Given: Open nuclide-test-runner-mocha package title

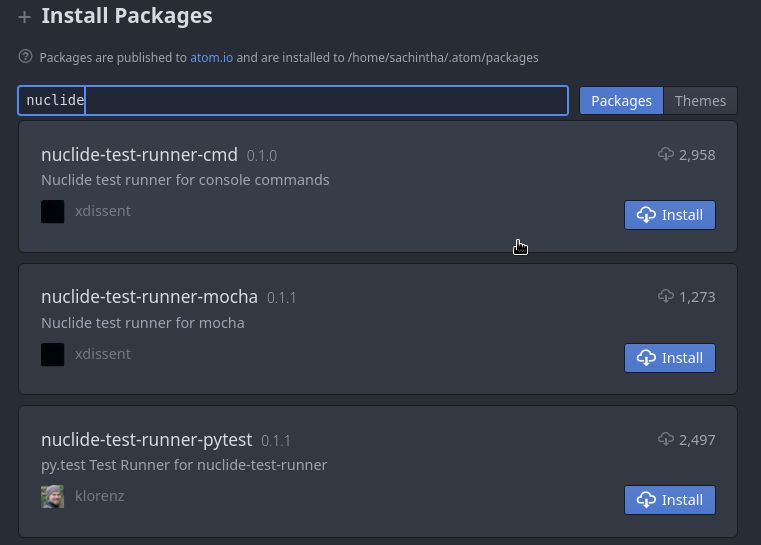Looking at the screenshot, I should (x=149, y=297).
